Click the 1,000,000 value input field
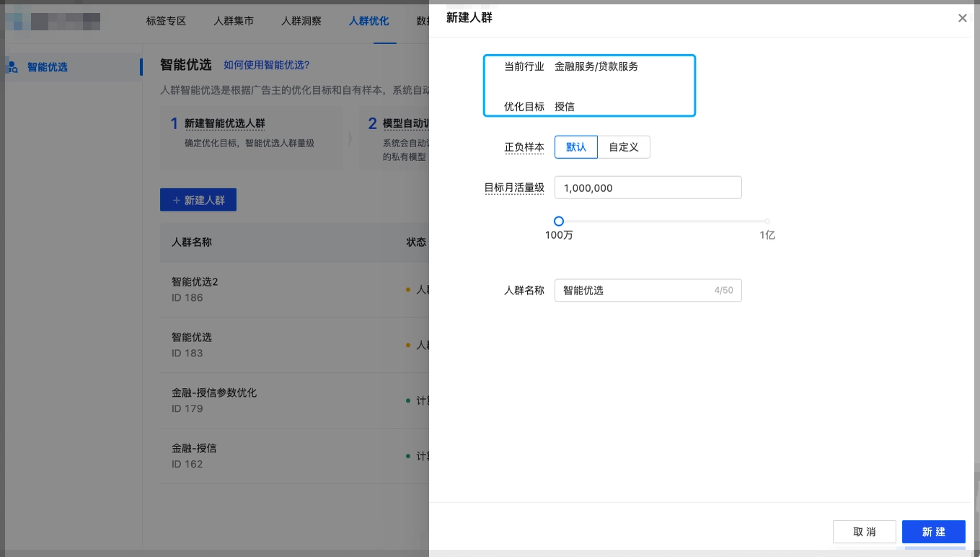The height and width of the screenshot is (557, 980). point(648,187)
